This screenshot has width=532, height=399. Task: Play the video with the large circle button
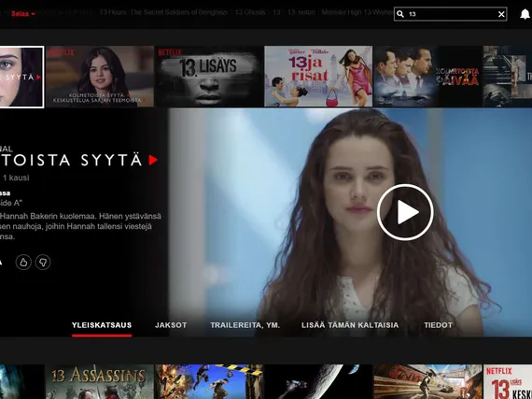click(405, 212)
